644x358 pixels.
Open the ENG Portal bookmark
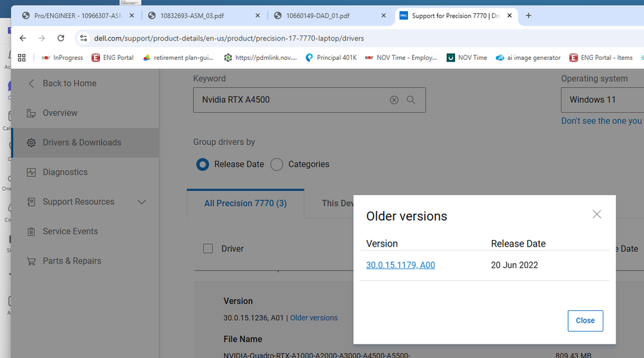point(113,58)
